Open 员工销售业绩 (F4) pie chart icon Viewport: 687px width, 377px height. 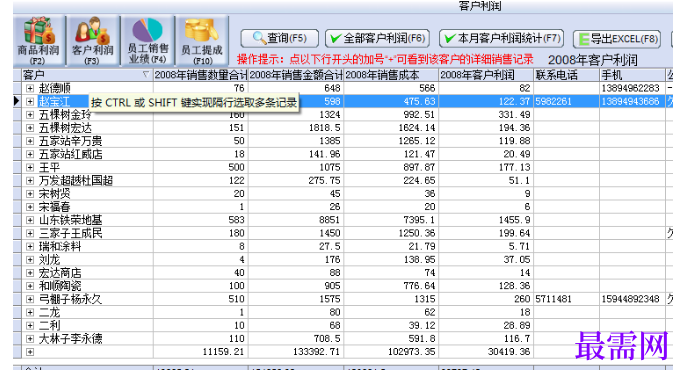[148, 41]
